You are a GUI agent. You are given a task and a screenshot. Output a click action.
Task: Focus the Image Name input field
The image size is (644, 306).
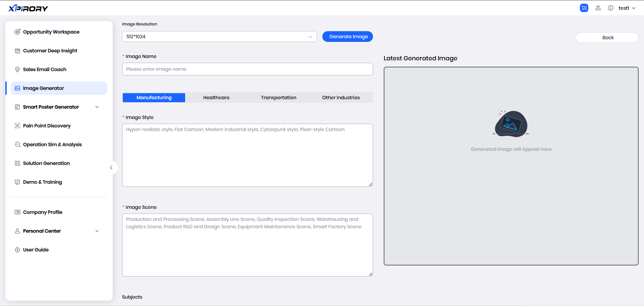[x=247, y=69]
